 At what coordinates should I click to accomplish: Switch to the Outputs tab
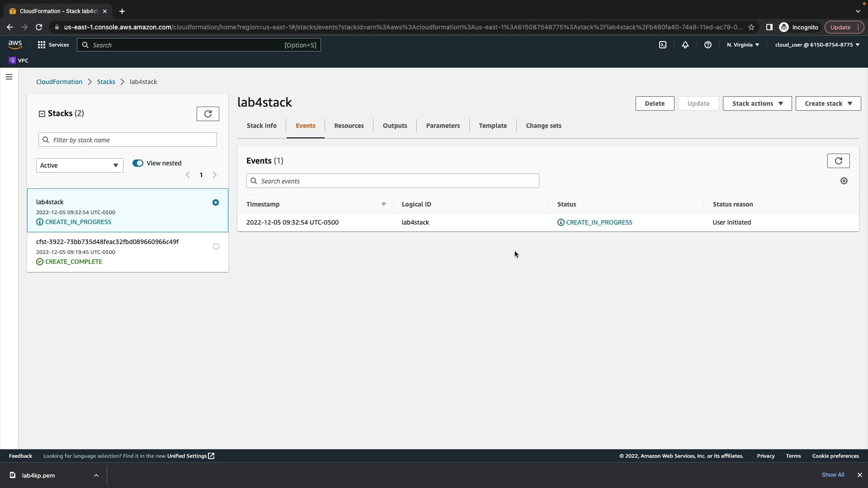point(395,126)
